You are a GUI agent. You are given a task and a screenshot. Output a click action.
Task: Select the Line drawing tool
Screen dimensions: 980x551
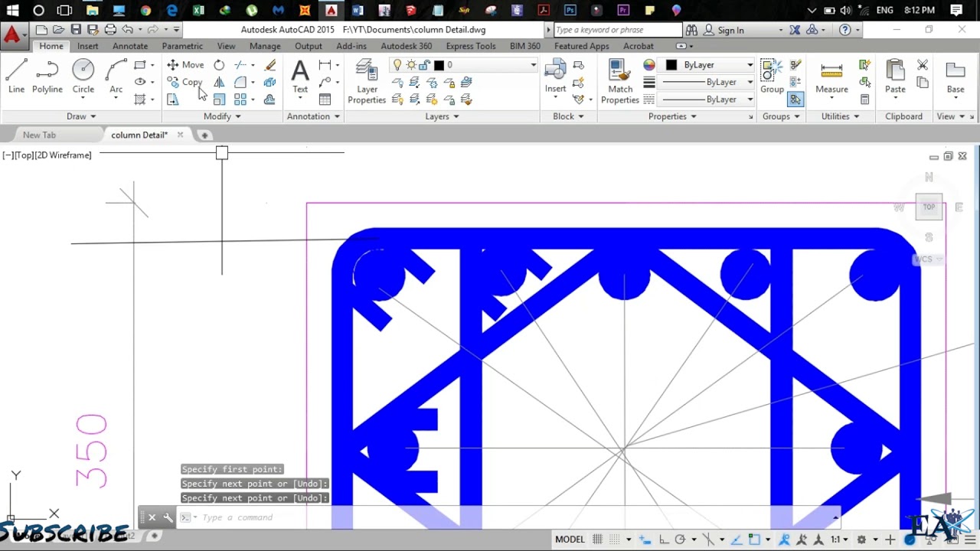[x=16, y=77]
